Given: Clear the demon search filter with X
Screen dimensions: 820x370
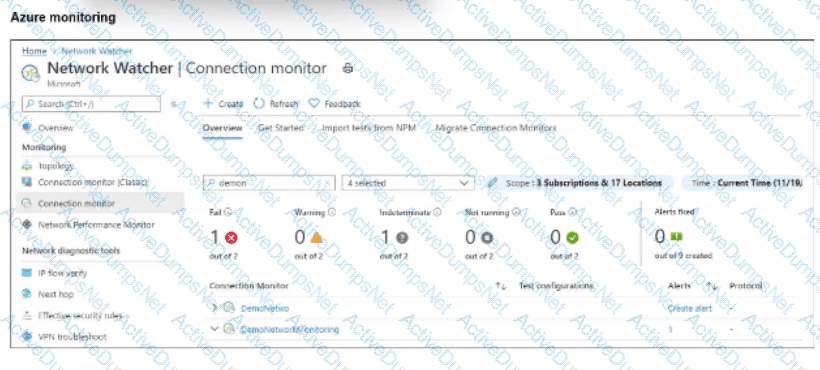Looking at the screenshot, I should [x=327, y=183].
